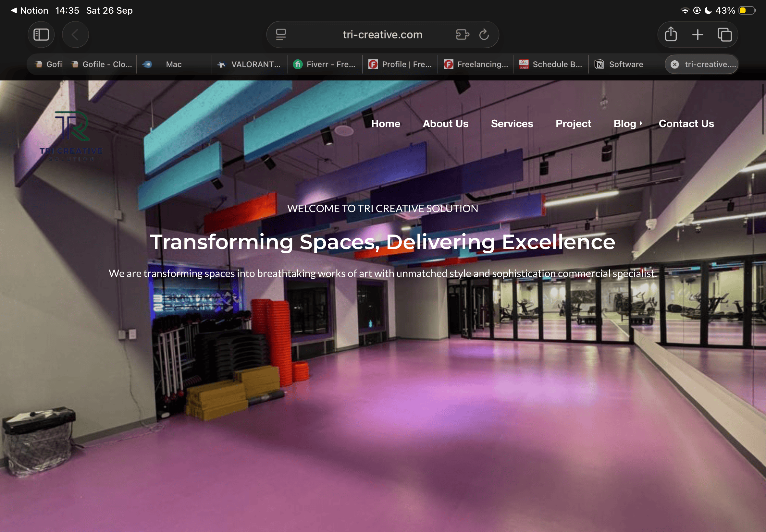Switch to the Mac tab
Viewport: 766px width, 532px height.
tap(174, 64)
